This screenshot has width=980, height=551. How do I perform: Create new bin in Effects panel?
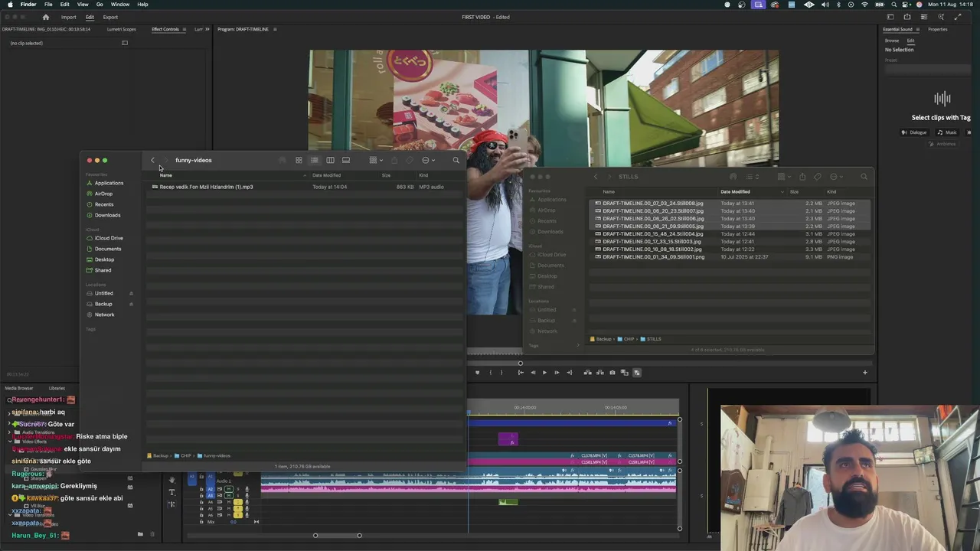(x=140, y=534)
